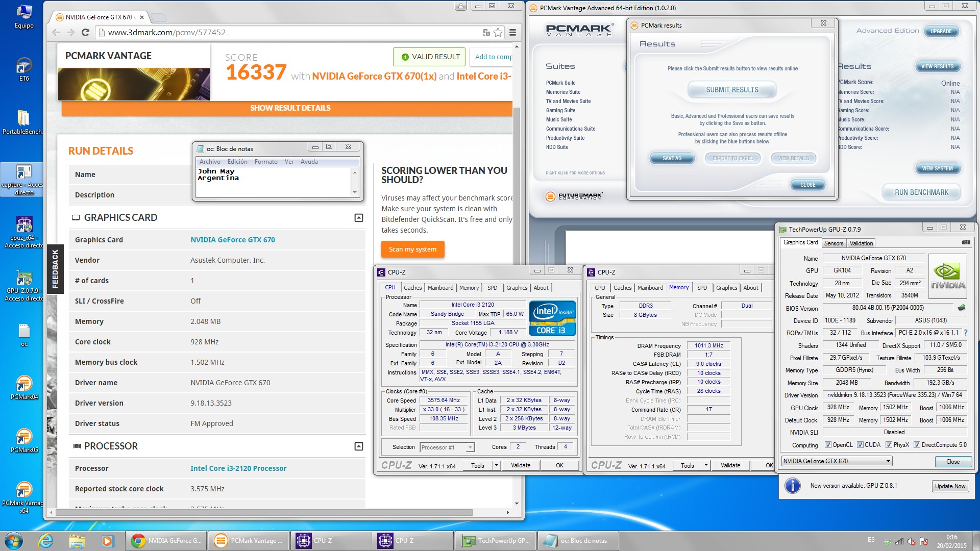Click the Notepad scrollbar down arrow
This screenshot has height=551, width=980.
(355, 192)
